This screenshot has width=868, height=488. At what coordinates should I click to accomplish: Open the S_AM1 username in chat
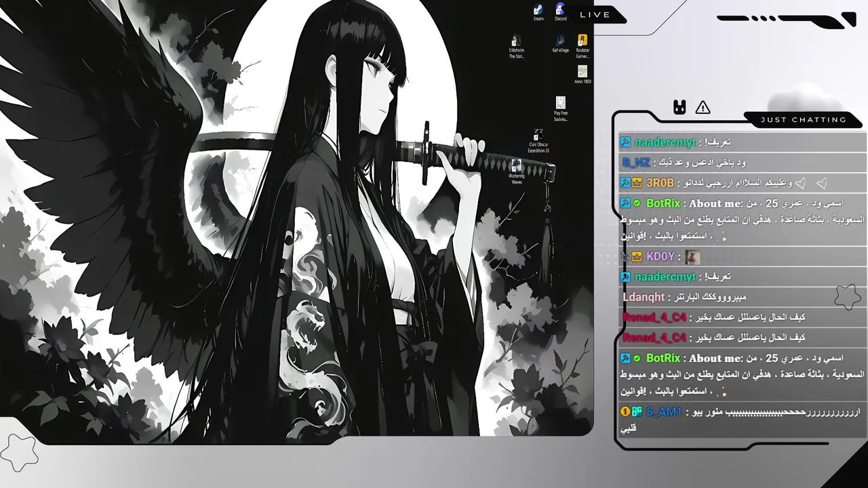pyautogui.click(x=664, y=411)
